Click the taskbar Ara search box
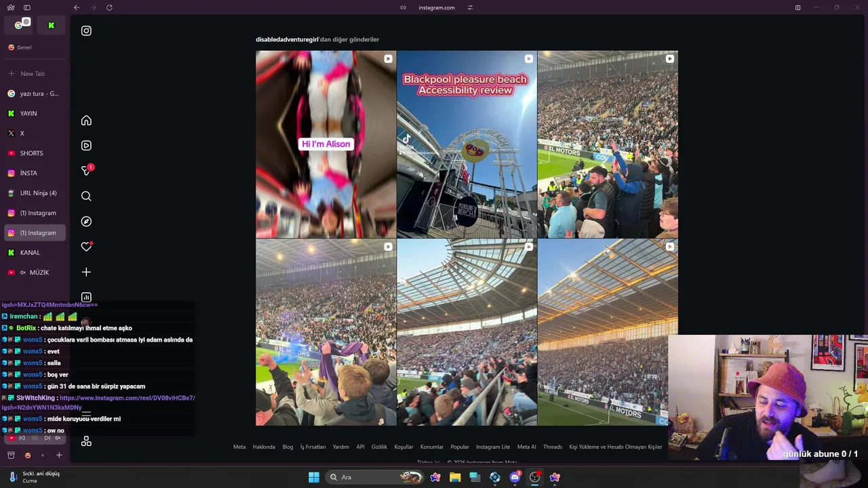The width and height of the screenshot is (868, 488). (x=374, y=477)
